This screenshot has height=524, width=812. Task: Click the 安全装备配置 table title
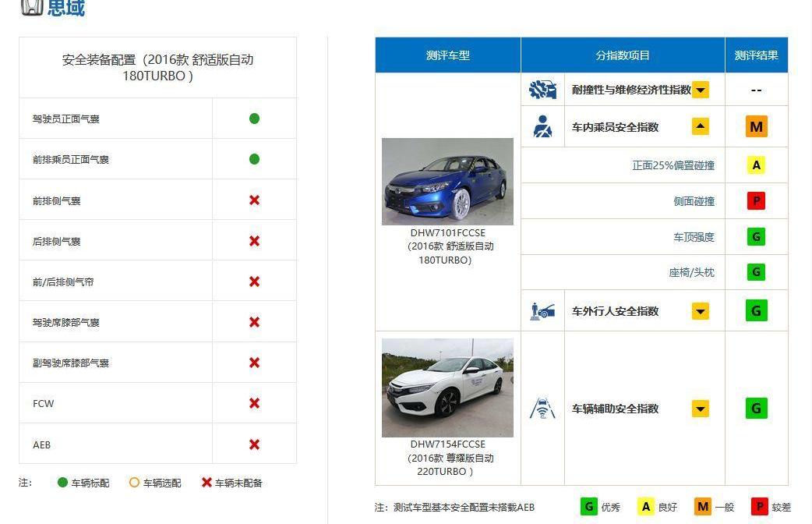tap(158, 67)
